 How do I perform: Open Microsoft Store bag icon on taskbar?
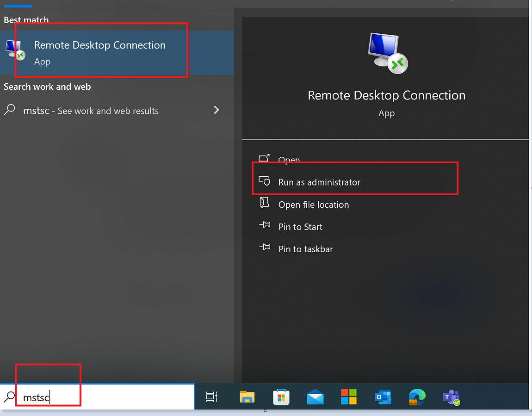tap(281, 397)
